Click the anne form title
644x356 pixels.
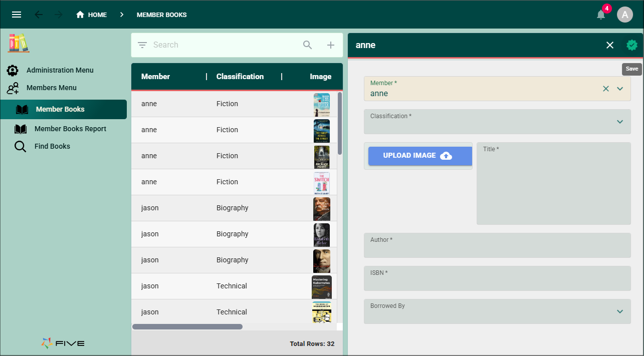coord(365,45)
